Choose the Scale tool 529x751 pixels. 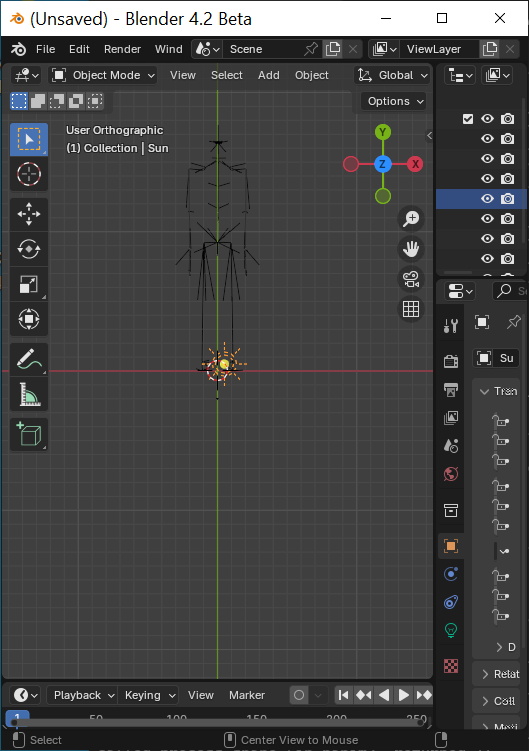pyautogui.click(x=29, y=284)
